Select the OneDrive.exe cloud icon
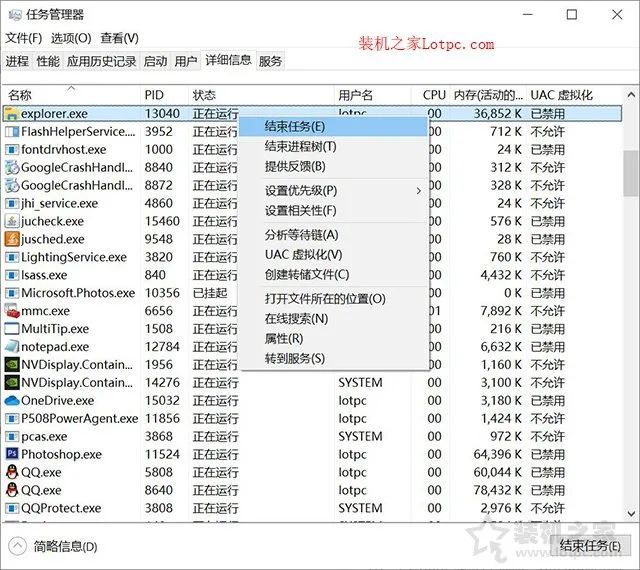Viewport: 640px width, 570px height. [x=12, y=400]
